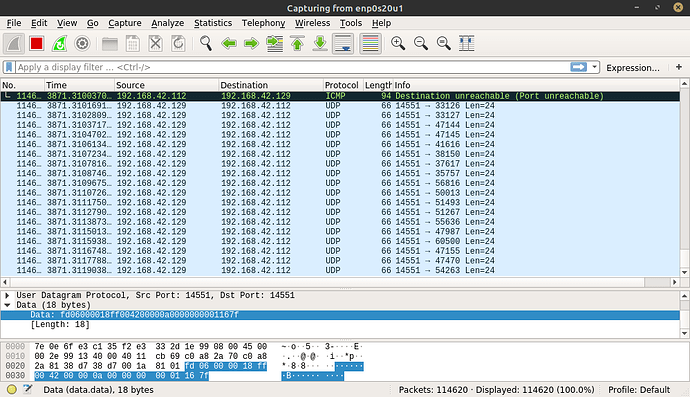Collapse the Data (18 bytes) node
This screenshot has width=690, height=397.
pos(7,305)
